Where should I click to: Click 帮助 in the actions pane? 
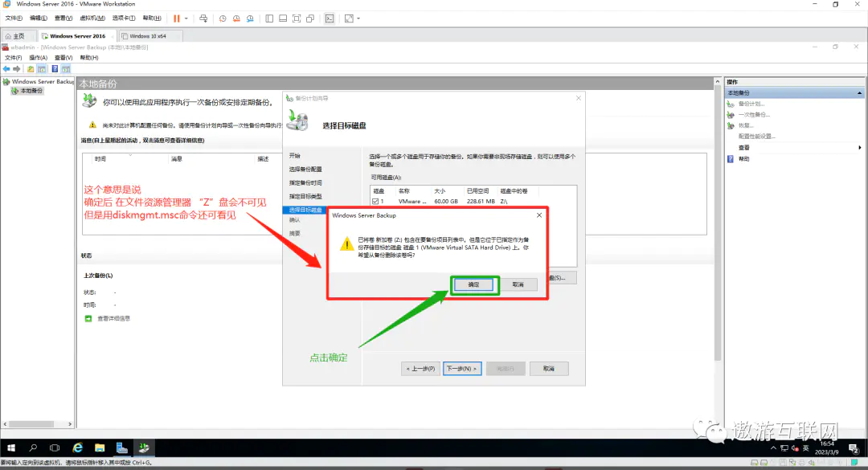744,159
